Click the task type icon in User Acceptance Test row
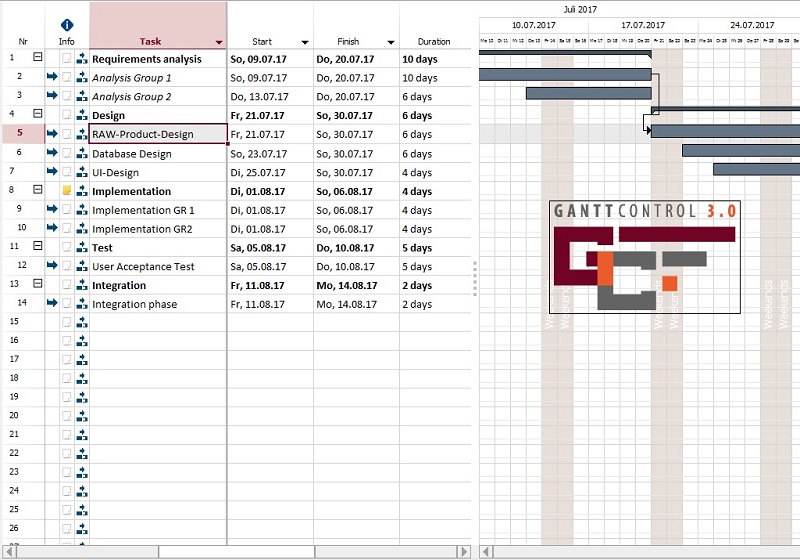The image size is (800, 560). point(82,266)
